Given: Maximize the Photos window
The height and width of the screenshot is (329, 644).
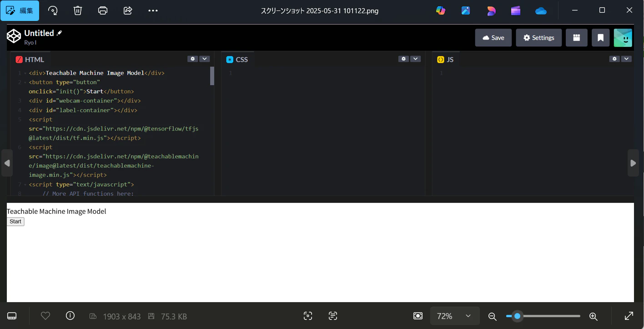Looking at the screenshot, I should tap(602, 10).
